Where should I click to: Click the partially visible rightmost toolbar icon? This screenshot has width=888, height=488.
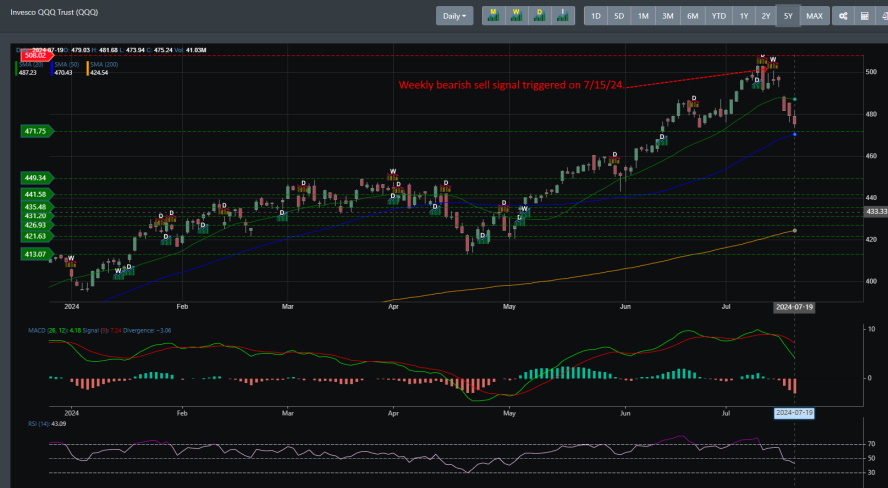(x=883, y=16)
